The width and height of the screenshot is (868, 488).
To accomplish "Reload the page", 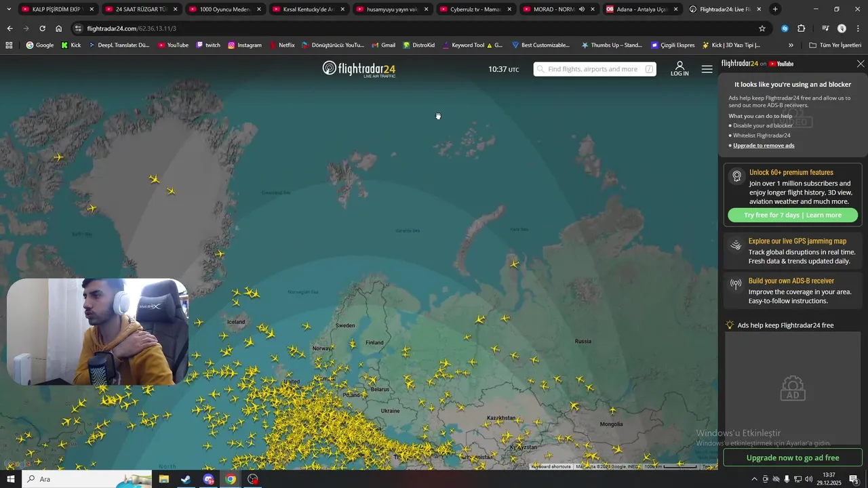I will [42, 28].
